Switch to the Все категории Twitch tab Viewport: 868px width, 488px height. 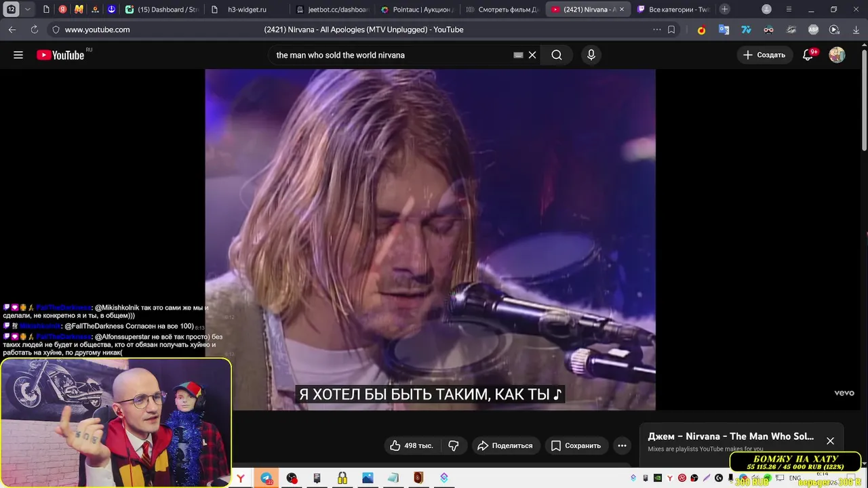tap(673, 9)
